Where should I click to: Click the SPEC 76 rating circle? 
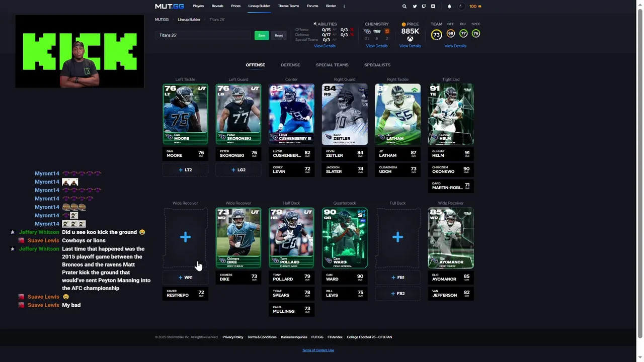click(476, 33)
